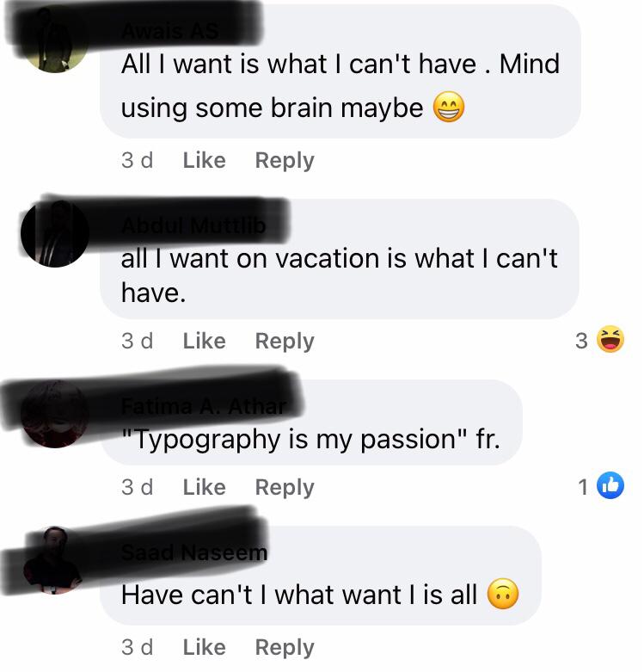Reply to the 'Typography is my passion' comment
The height and width of the screenshot is (672, 644).
pos(285,488)
